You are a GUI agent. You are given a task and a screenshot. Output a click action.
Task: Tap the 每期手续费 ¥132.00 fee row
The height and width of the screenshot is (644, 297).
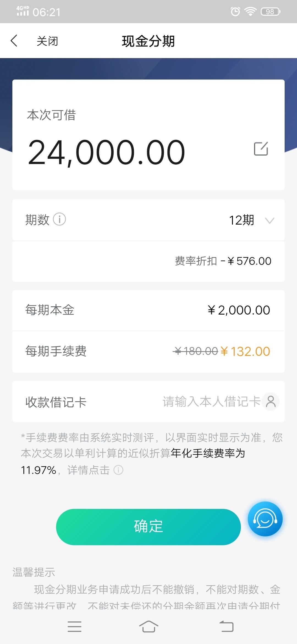pos(148,351)
